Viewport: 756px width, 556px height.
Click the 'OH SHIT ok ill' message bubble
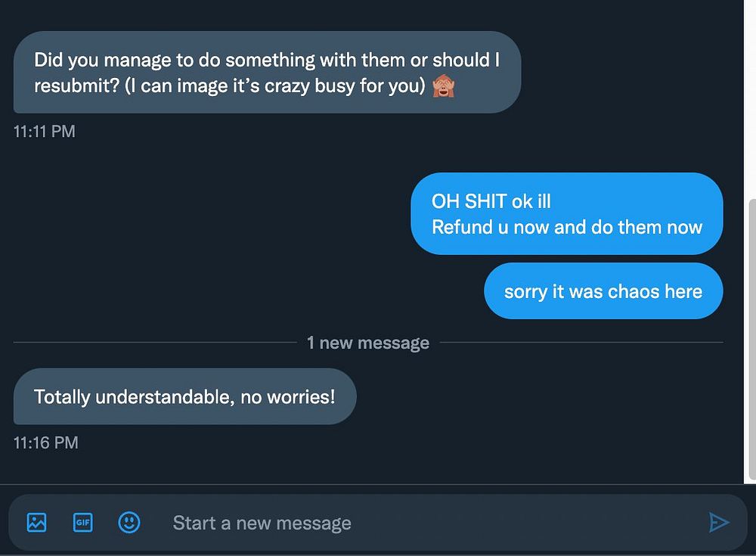coord(566,213)
